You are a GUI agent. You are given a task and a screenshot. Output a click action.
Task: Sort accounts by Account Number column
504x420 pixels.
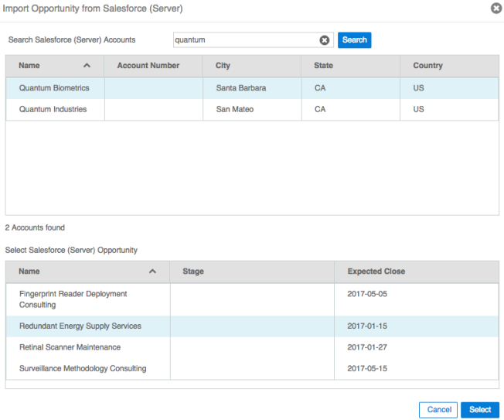(148, 66)
